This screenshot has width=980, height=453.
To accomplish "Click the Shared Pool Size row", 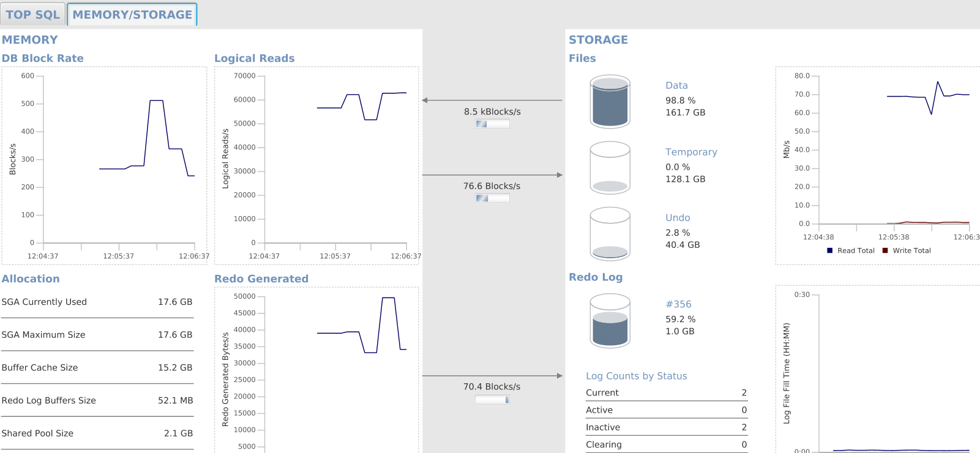I will (x=97, y=433).
